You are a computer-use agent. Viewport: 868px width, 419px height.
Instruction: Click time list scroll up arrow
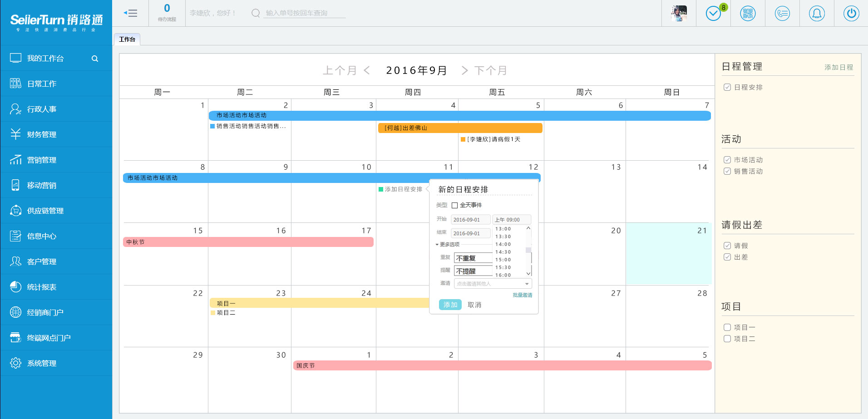528,228
